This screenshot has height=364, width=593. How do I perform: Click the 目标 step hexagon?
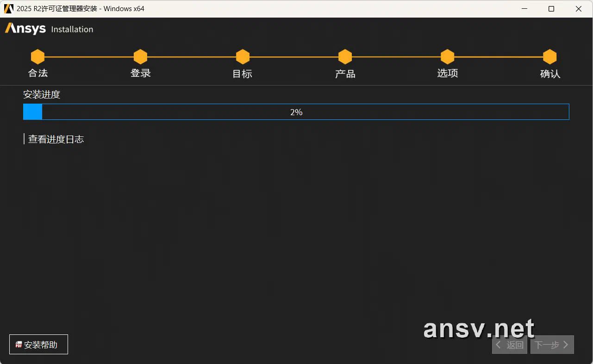click(243, 57)
